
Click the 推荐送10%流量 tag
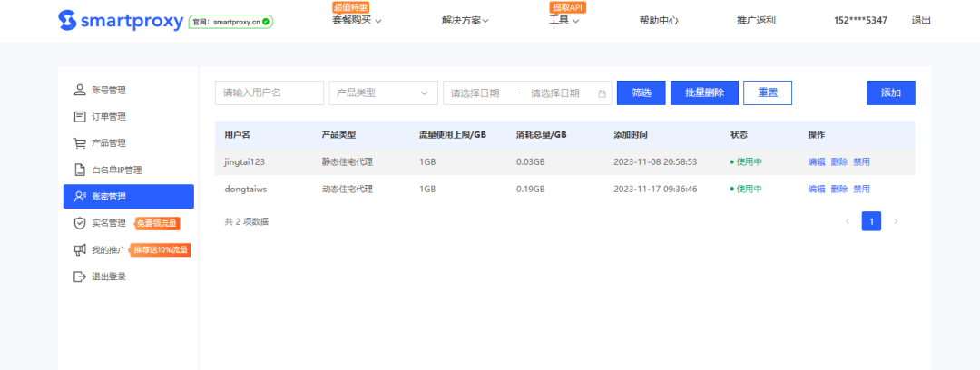click(x=161, y=250)
